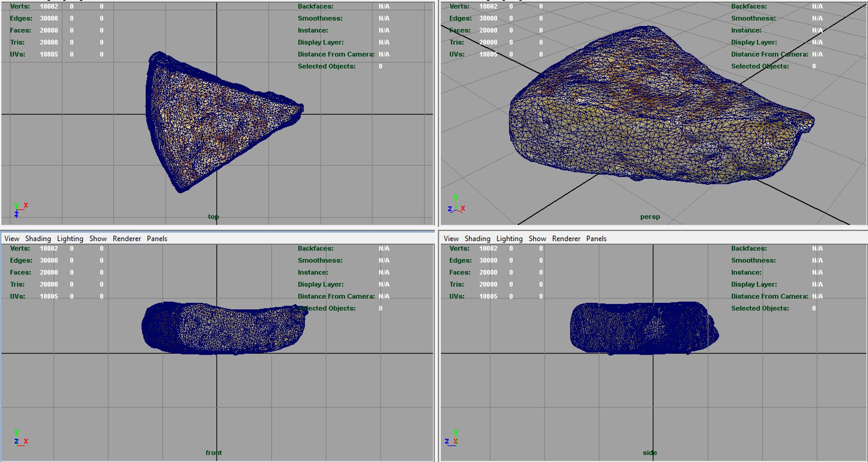This screenshot has width=868, height=462.
Task: Click the 'persp' camera name label
Action: 650,217
